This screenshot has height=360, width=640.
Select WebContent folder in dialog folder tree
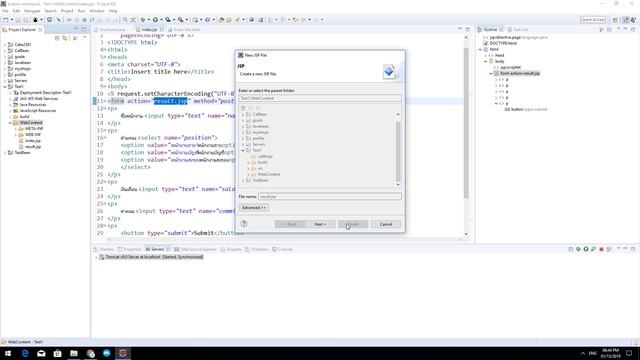click(x=269, y=174)
